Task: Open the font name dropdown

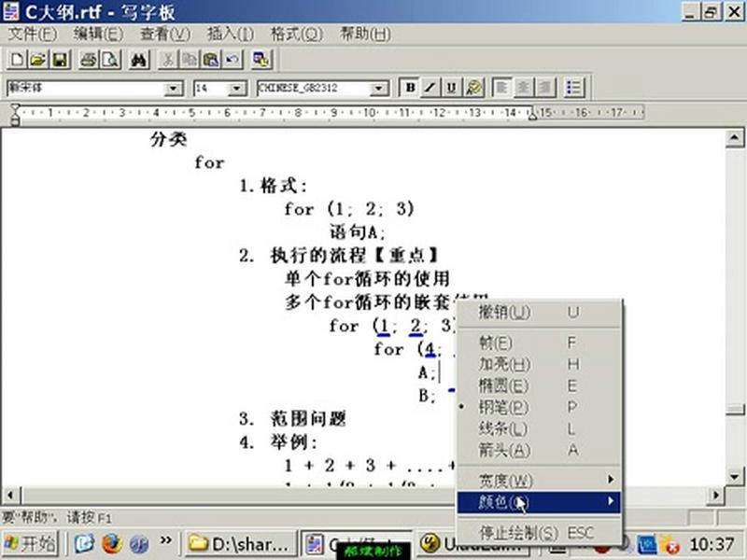Action: 174,87
